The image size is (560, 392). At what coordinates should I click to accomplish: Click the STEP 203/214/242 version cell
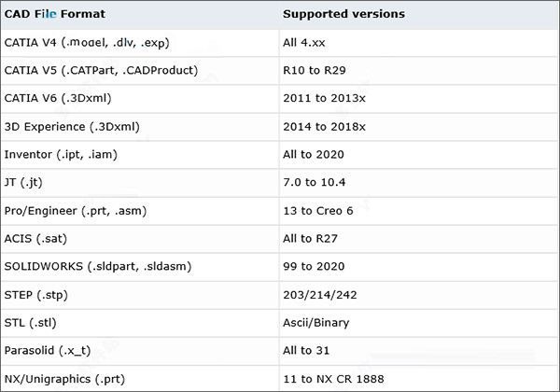click(318, 295)
